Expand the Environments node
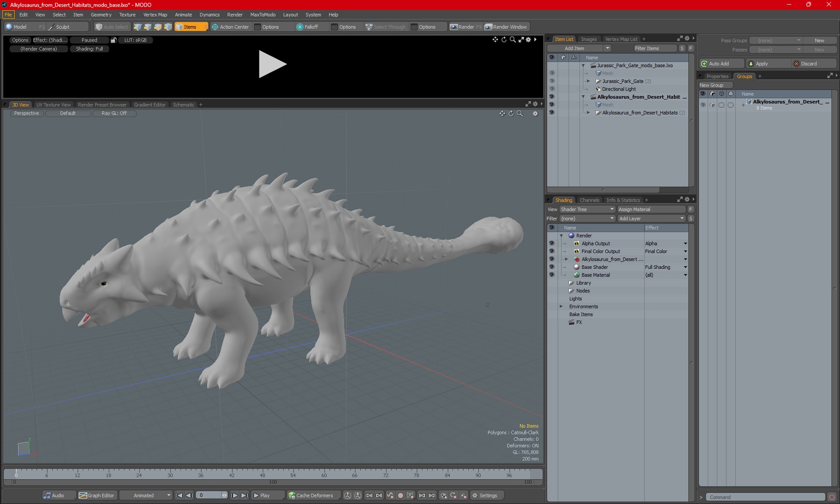 pos(561,307)
